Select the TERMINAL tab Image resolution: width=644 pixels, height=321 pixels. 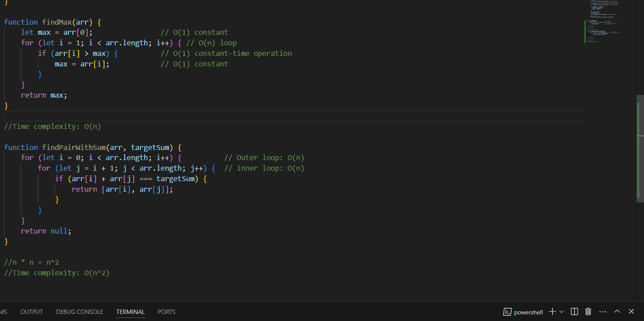point(130,312)
